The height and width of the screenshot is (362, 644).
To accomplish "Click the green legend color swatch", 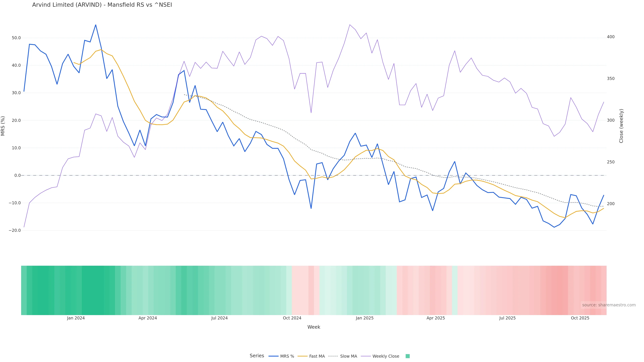I will click(408, 356).
